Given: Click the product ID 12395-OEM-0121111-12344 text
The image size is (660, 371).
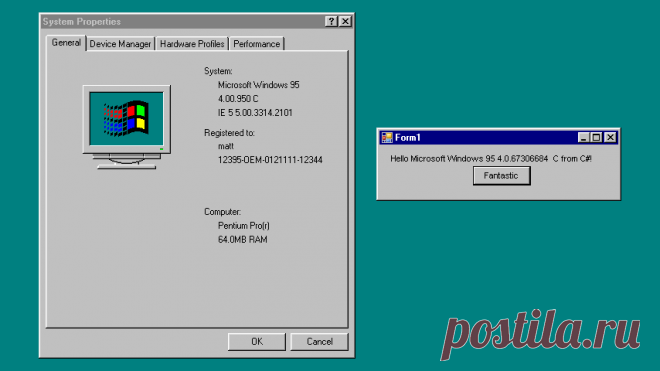Looking at the screenshot, I should pos(270,160).
